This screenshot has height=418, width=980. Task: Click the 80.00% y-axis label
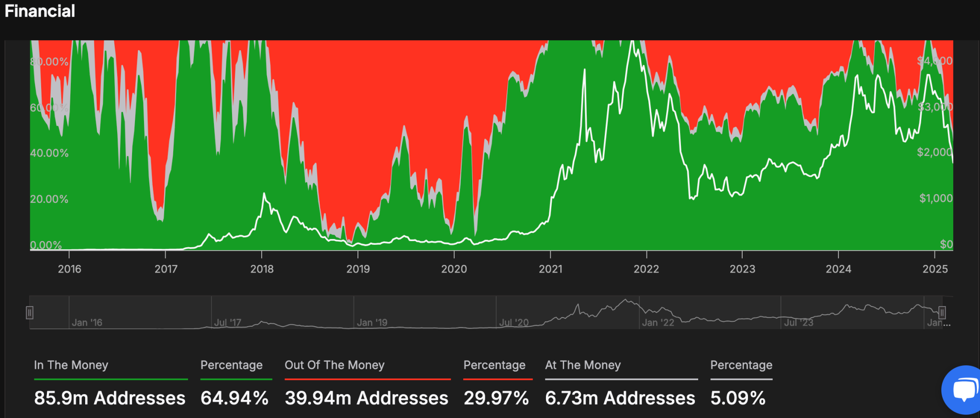pyautogui.click(x=49, y=62)
